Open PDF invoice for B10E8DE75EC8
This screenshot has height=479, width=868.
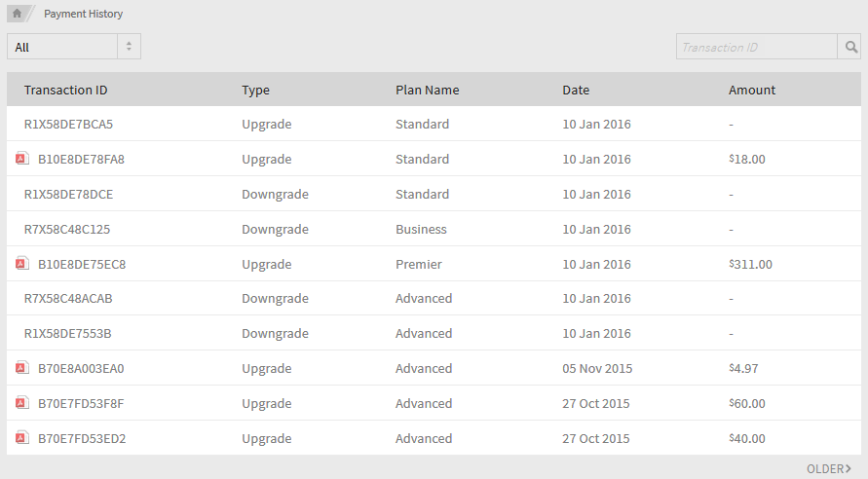point(20,264)
